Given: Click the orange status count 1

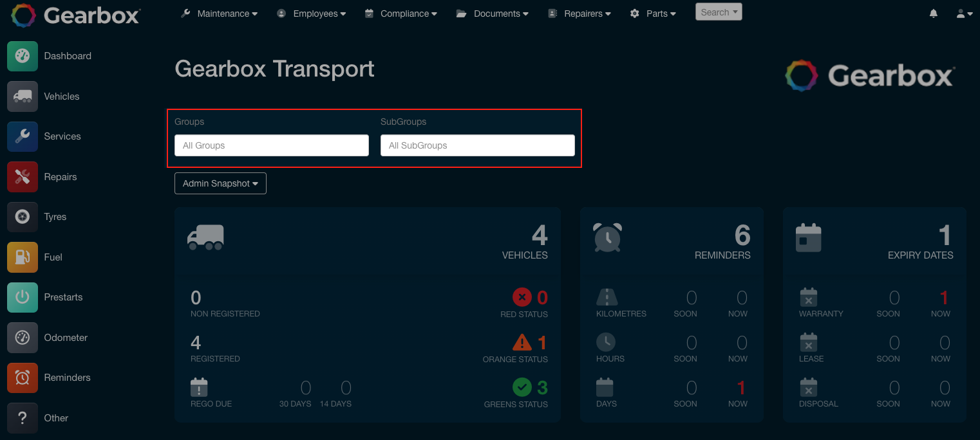Looking at the screenshot, I should click(542, 342).
